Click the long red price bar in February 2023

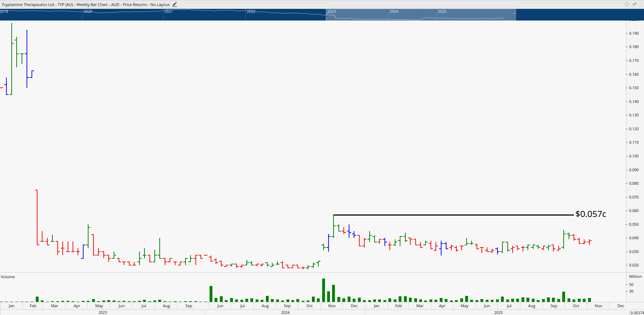[36, 216]
